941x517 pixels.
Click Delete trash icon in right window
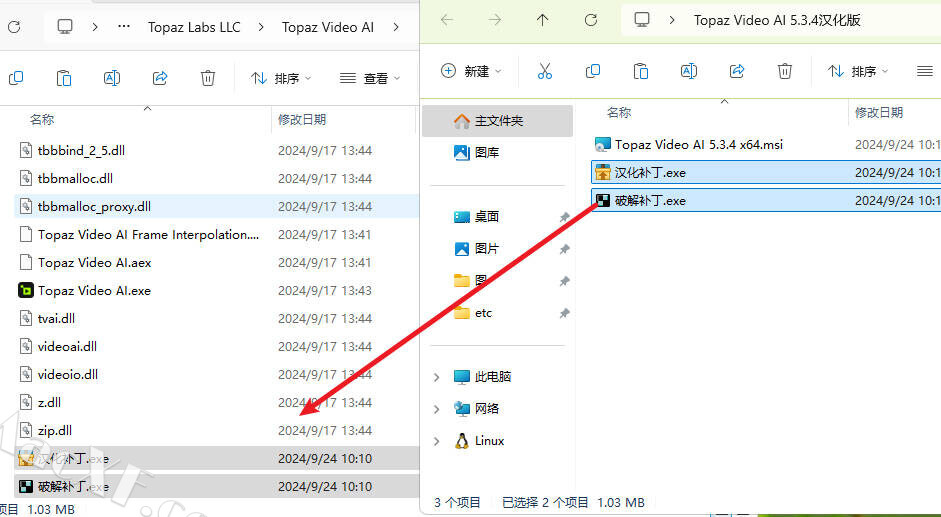coord(784,71)
